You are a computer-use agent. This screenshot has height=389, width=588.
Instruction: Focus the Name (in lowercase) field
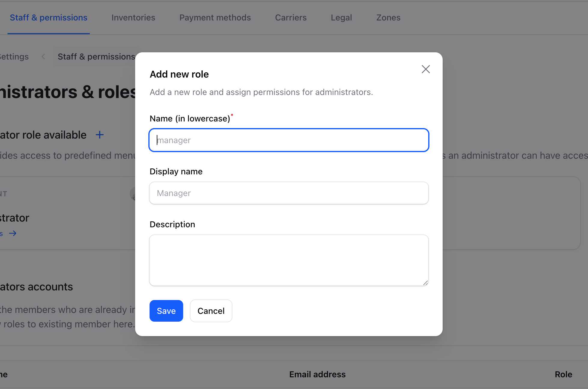(289, 140)
